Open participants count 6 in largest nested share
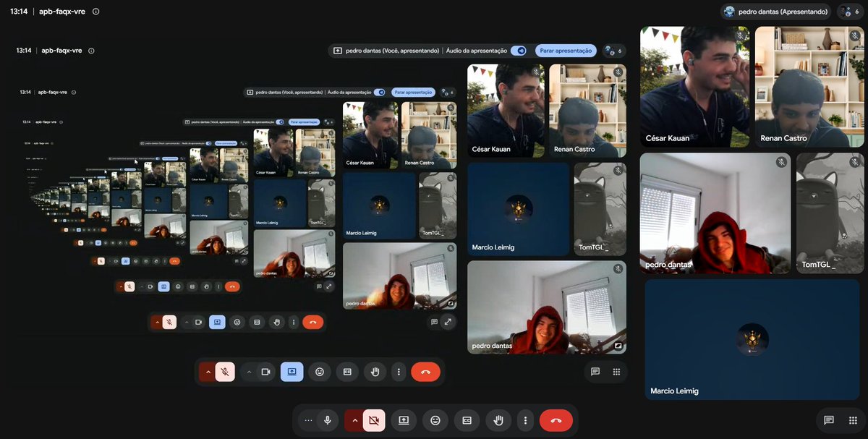 (x=614, y=51)
